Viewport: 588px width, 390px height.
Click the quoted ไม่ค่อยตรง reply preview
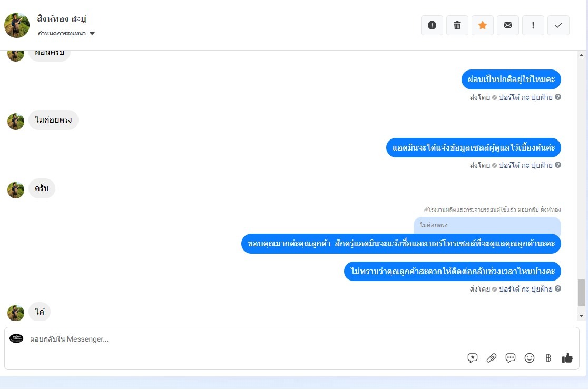(487, 225)
